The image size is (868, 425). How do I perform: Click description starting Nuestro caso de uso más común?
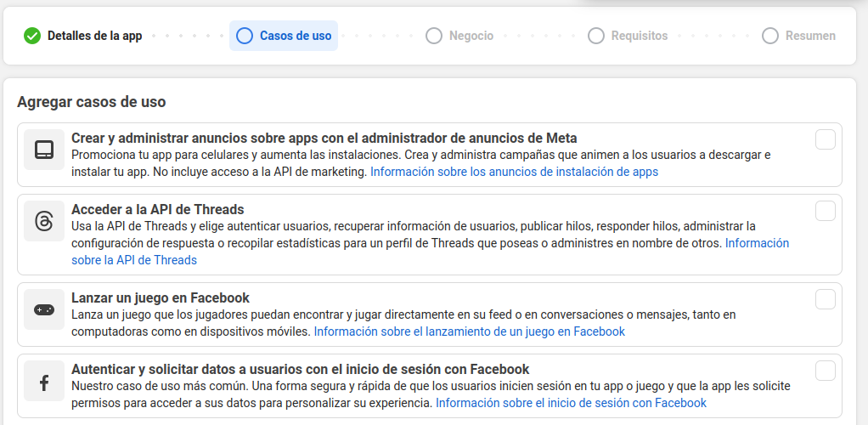point(431,394)
